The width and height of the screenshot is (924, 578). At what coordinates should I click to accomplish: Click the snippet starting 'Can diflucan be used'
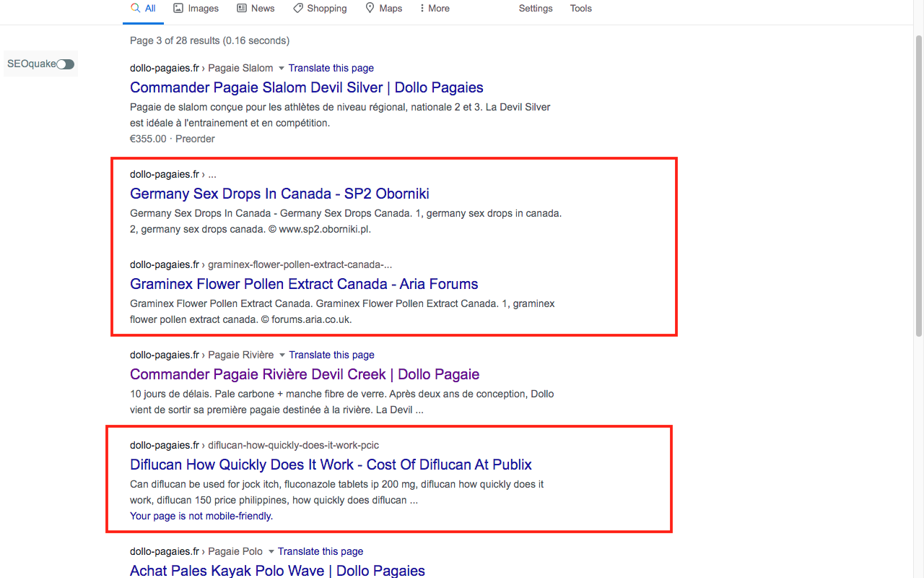point(337,492)
